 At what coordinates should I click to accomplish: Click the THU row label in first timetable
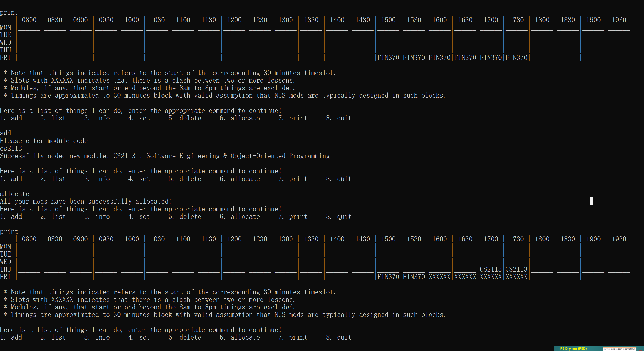click(5, 50)
